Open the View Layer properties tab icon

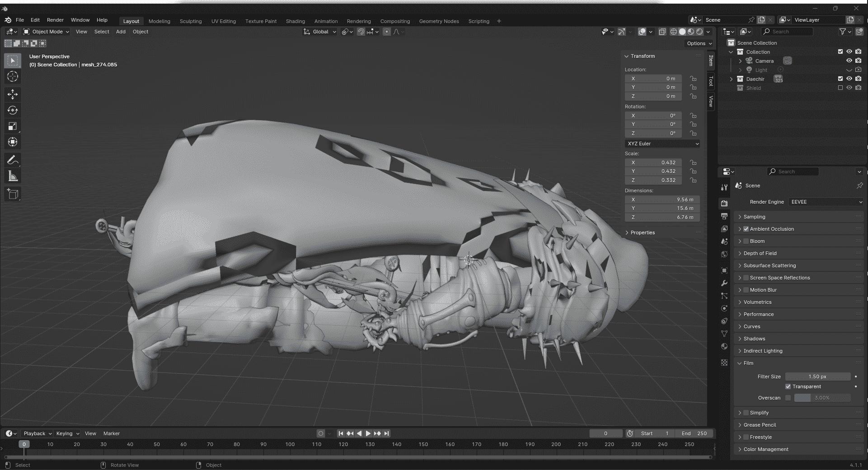724,229
